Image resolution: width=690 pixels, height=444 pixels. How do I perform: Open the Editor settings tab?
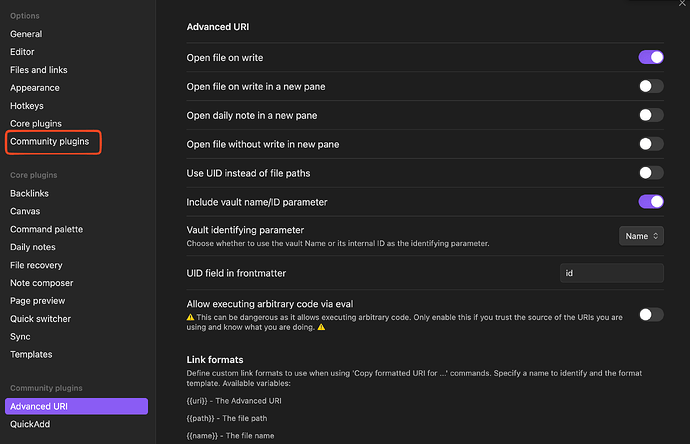coord(22,52)
